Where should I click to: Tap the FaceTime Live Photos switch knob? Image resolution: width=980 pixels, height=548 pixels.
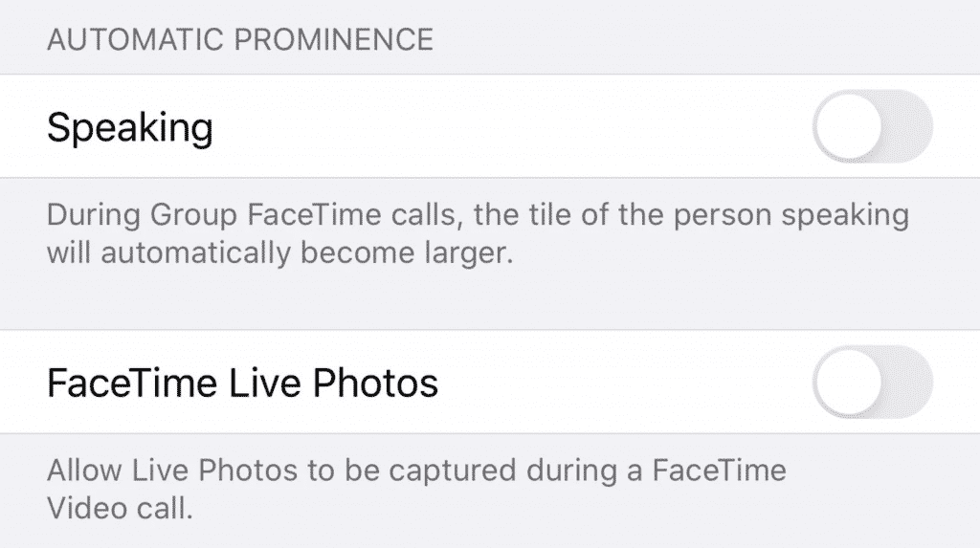click(850, 382)
